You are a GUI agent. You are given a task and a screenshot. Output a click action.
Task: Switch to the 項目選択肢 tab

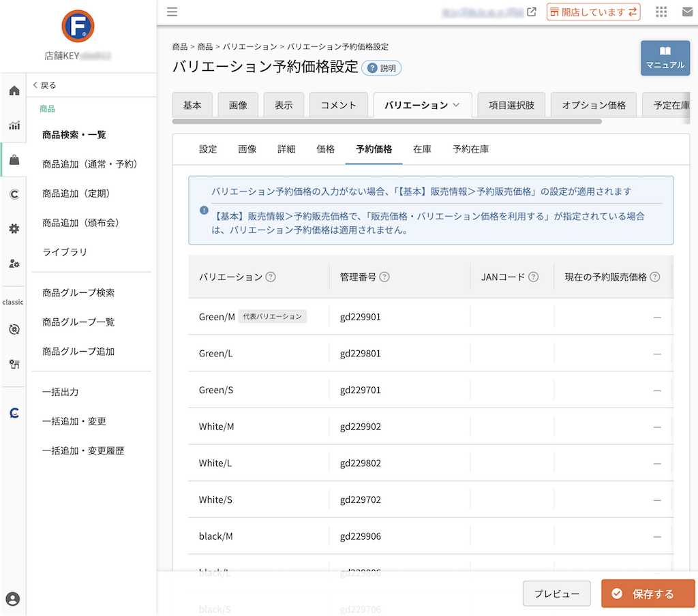point(511,105)
